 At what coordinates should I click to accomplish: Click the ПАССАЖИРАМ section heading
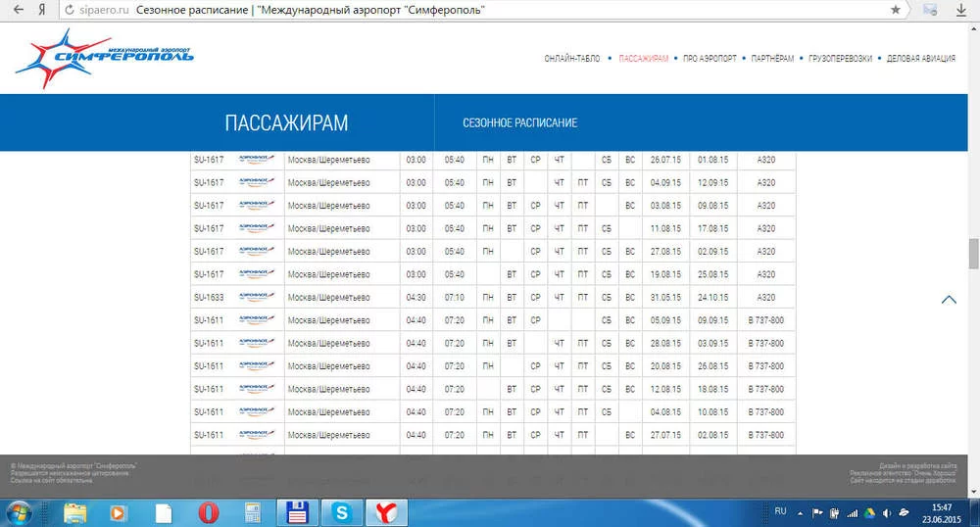pyautogui.click(x=286, y=123)
